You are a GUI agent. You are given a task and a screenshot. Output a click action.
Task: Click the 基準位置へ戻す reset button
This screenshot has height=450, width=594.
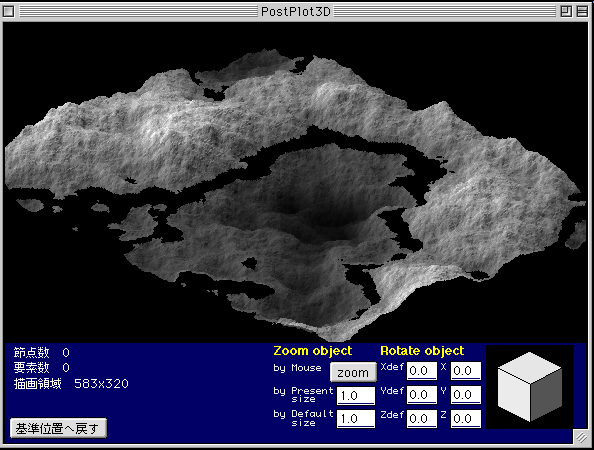[x=58, y=428]
